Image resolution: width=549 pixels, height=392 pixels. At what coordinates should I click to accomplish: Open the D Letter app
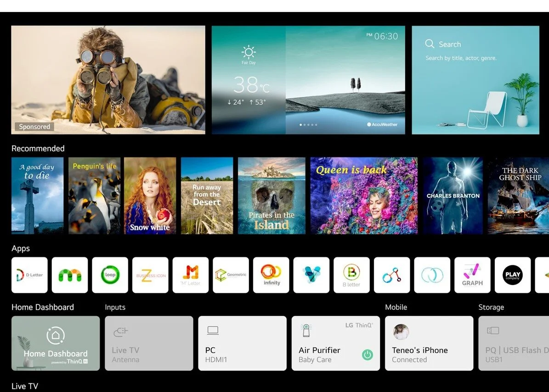[x=29, y=275]
